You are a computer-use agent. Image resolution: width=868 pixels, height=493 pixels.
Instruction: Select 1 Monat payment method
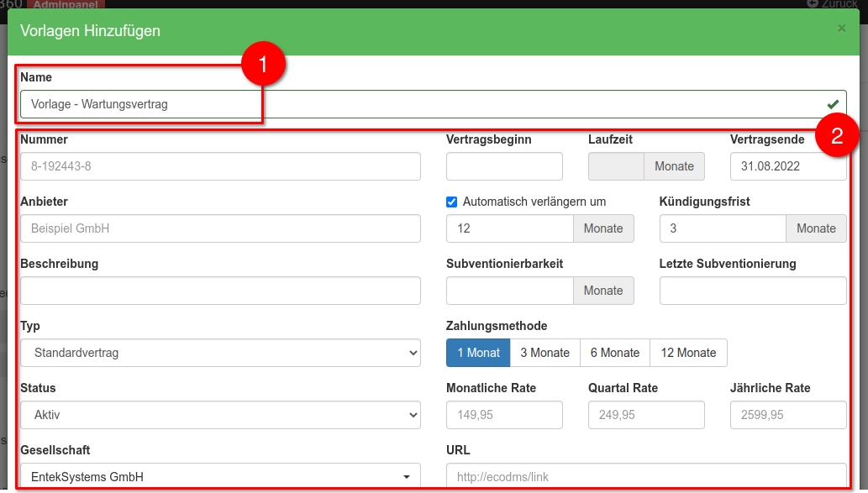[478, 353]
